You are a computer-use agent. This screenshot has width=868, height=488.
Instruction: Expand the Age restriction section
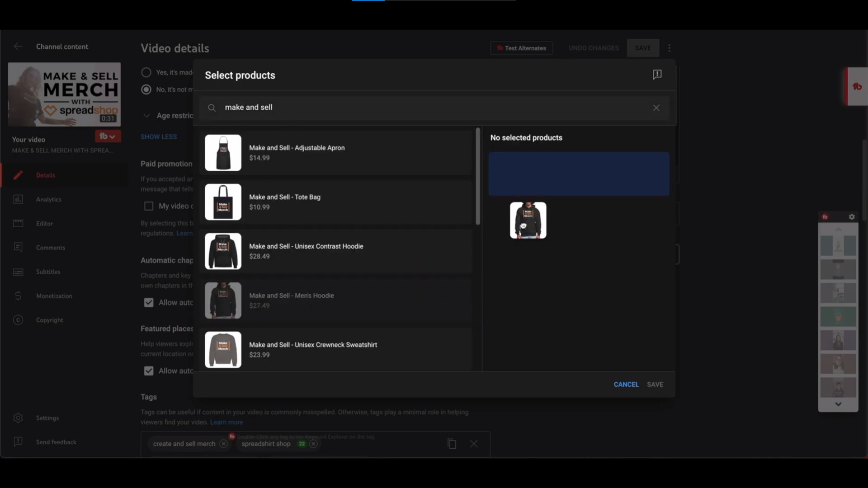coord(146,116)
